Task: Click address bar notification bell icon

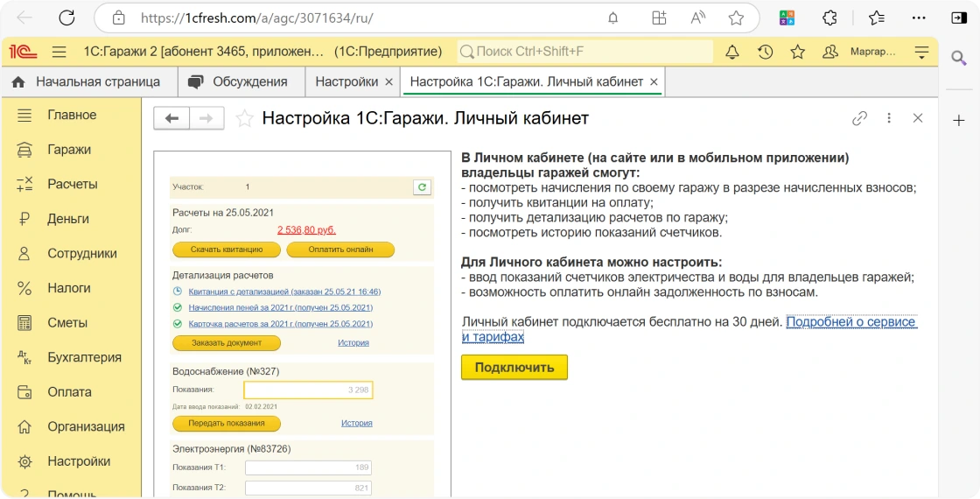Action: pyautogui.click(x=613, y=18)
